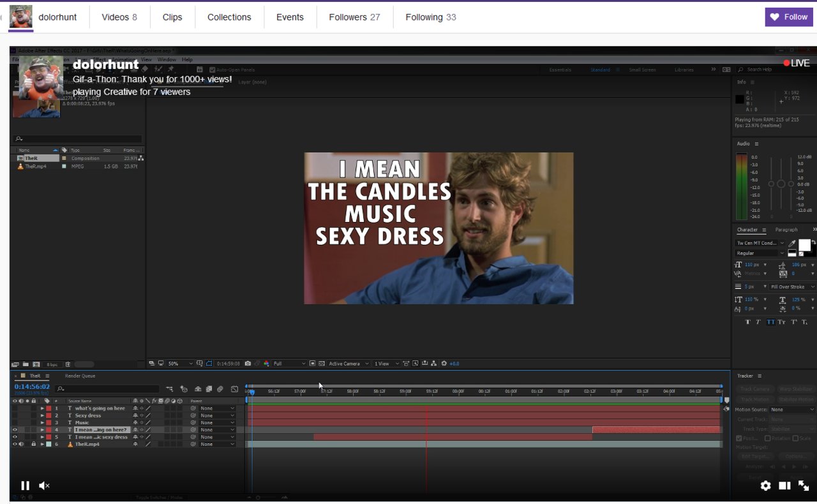Toggle All Caps text style
The image size is (817, 504).
pos(770,322)
